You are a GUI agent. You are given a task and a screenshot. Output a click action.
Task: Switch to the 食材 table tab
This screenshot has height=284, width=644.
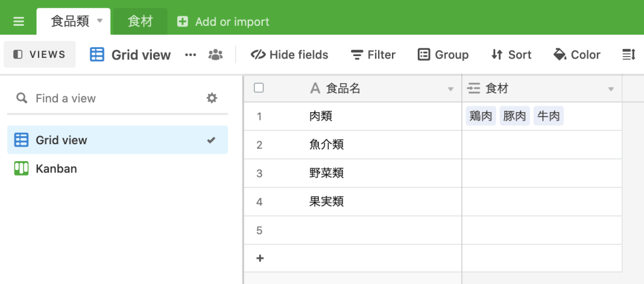(x=140, y=21)
